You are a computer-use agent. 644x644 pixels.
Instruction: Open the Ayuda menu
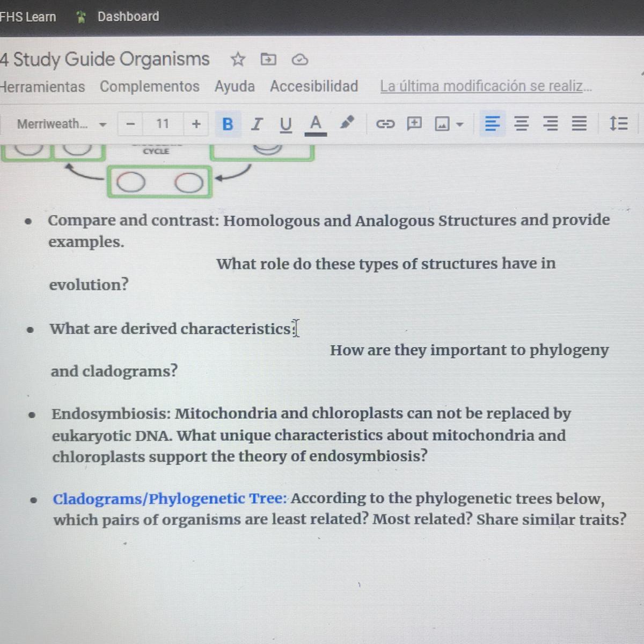pyautogui.click(x=235, y=86)
